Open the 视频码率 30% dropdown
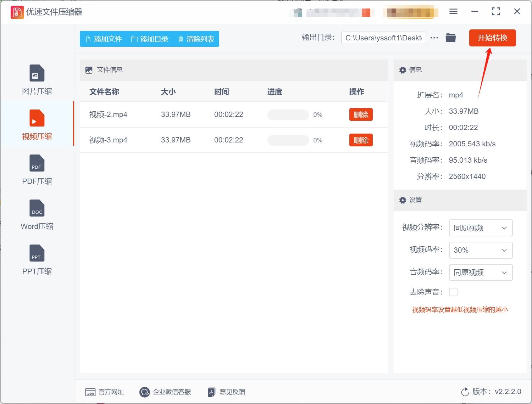Screen dimensions: 532x404 click(481, 250)
